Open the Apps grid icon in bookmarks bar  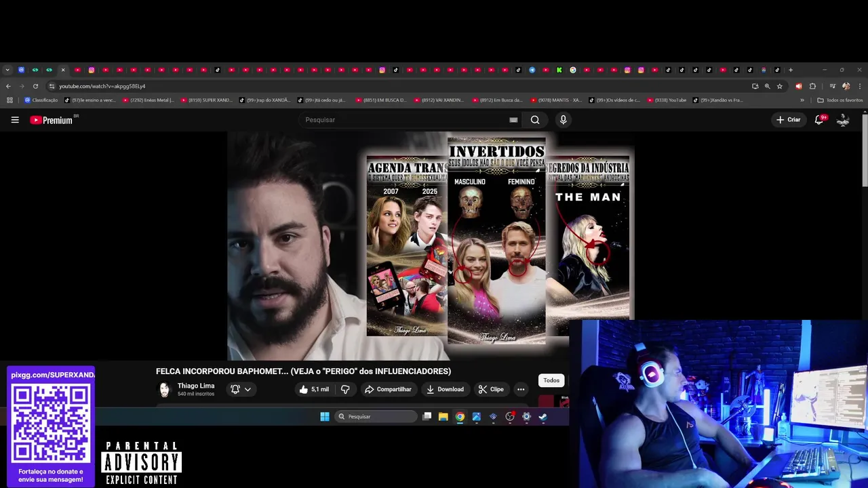point(9,100)
